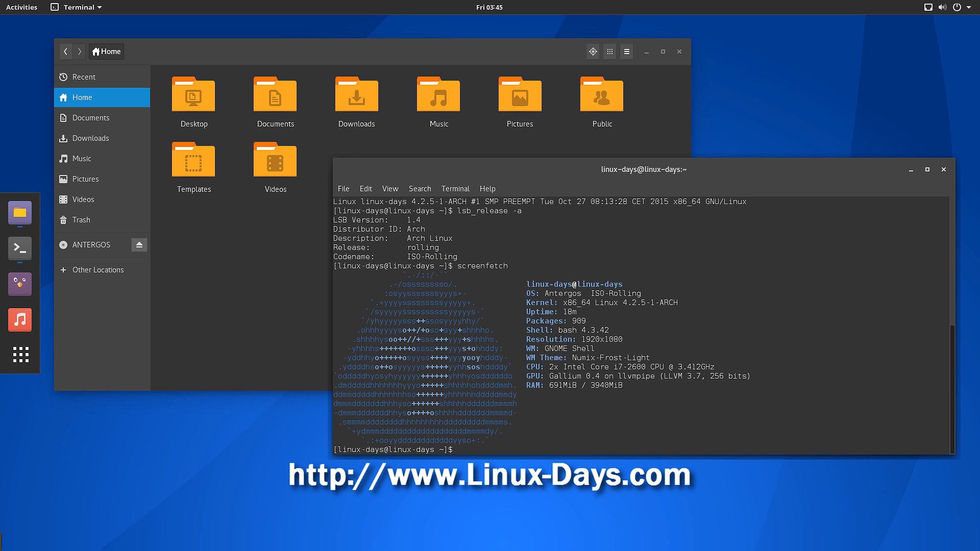The image size is (980, 551).
Task: Open the Videos folder in file grid
Action: tap(275, 160)
